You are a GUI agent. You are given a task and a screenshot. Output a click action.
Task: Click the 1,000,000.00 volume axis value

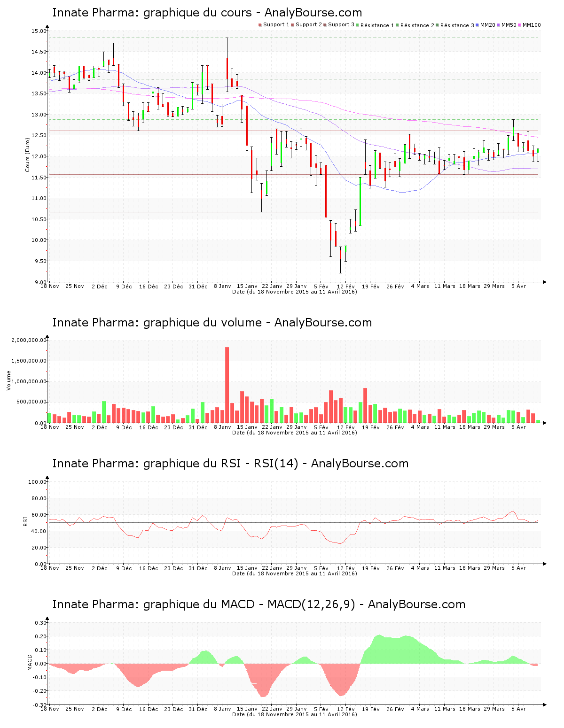pos(29,381)
